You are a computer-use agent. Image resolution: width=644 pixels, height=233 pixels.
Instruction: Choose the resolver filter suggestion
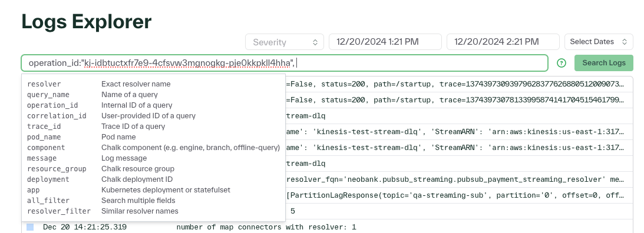pyautogui.click(x=153, y=84)
